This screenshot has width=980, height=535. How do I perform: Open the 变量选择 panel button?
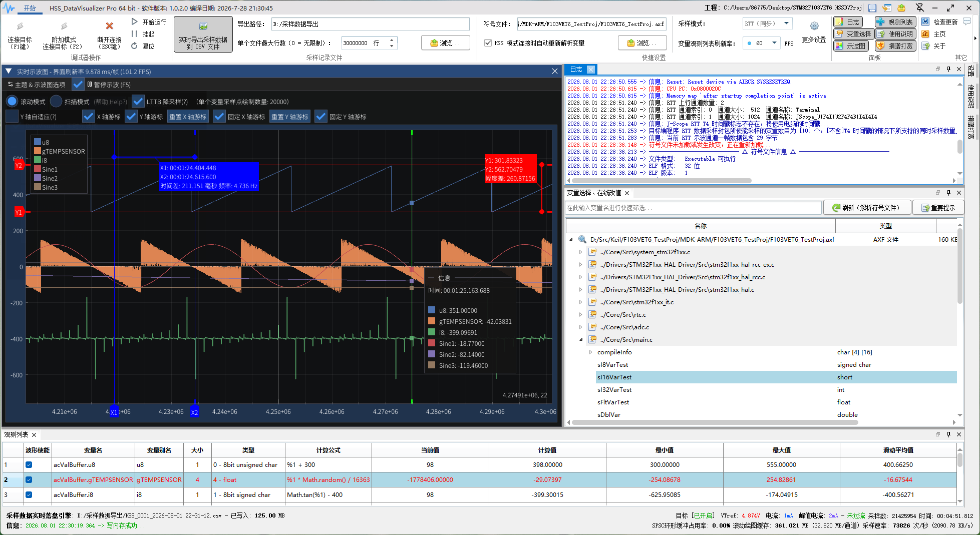click(854, 34)
